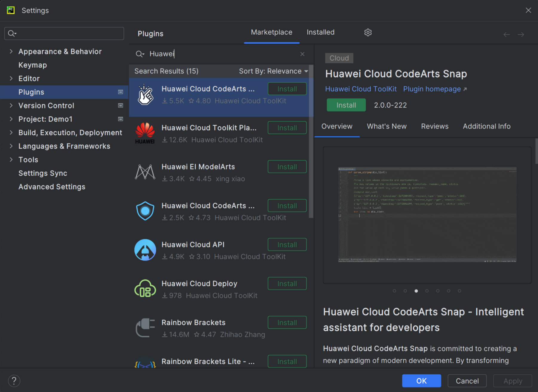
Task: Select the last screenshot carousel dot
Action: (459, 291)
